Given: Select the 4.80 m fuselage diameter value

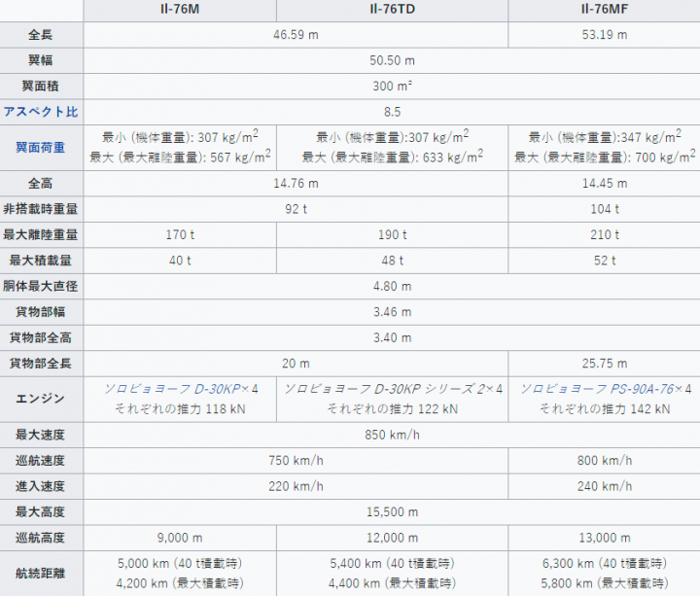Looking at the screenshot, I should tap(393, 286).
